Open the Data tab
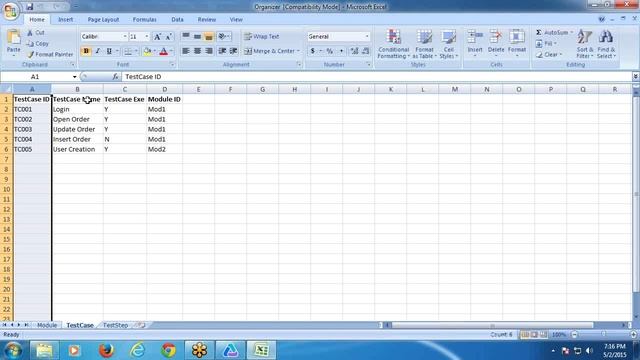 click(x=177, y=20)
